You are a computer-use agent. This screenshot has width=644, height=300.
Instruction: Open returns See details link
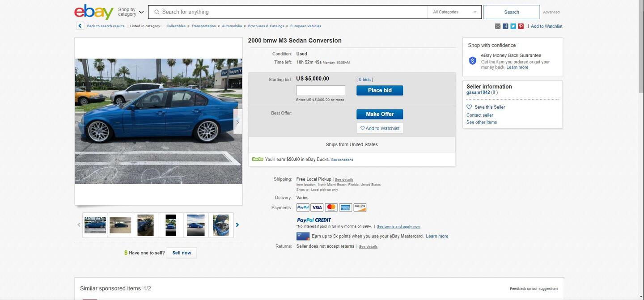click(x=368, y=247)
